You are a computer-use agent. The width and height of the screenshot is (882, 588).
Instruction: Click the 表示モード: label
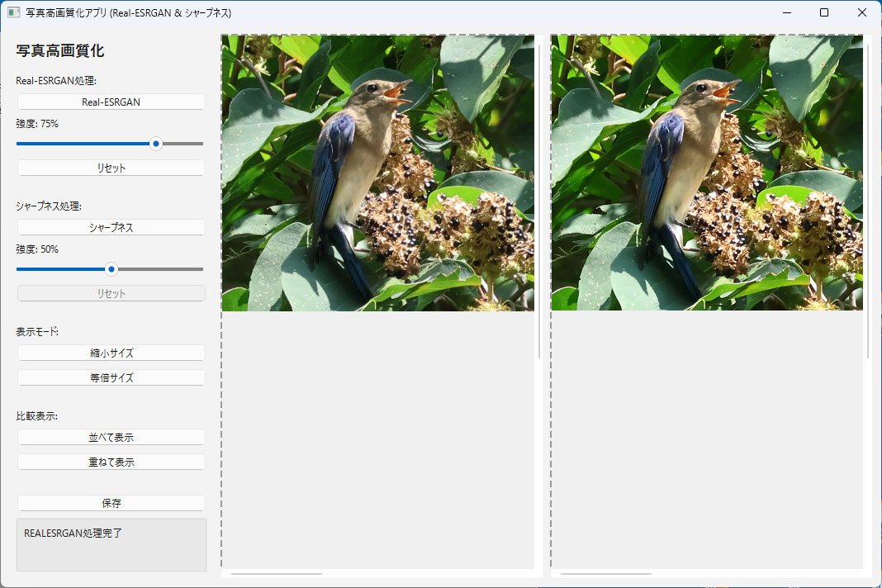pyautogui.click(x=37, y=331)
